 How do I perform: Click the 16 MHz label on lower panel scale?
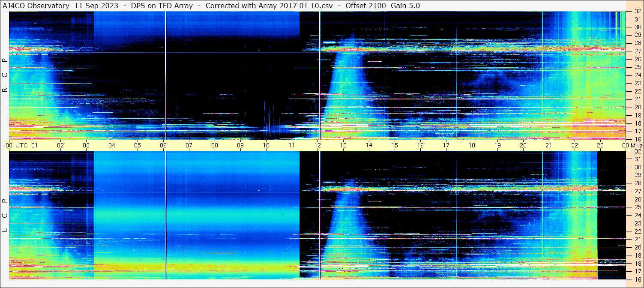coord(637,279)
